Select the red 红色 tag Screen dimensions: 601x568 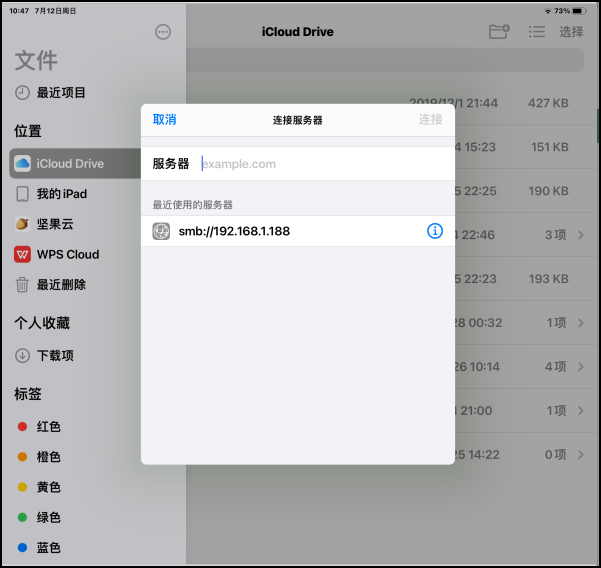(x=48, y=427)
